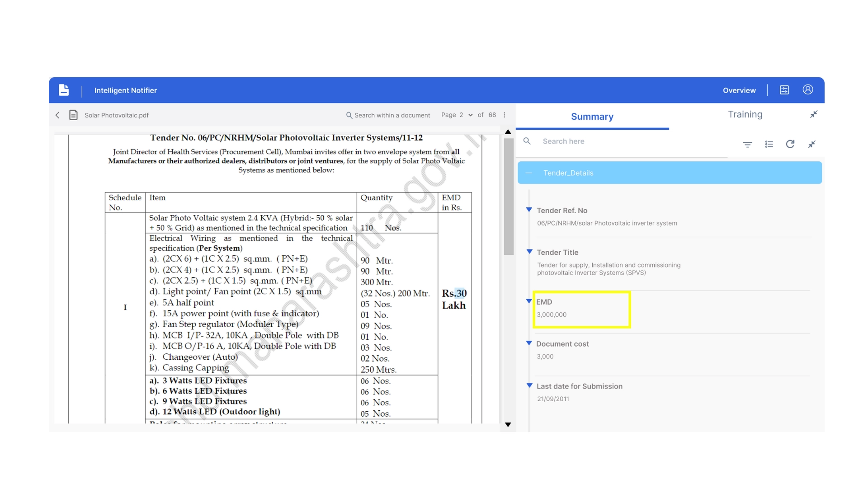Select the Solar Photovoltaic.pdf file name

pyautogui.click(x=117, y=115)
